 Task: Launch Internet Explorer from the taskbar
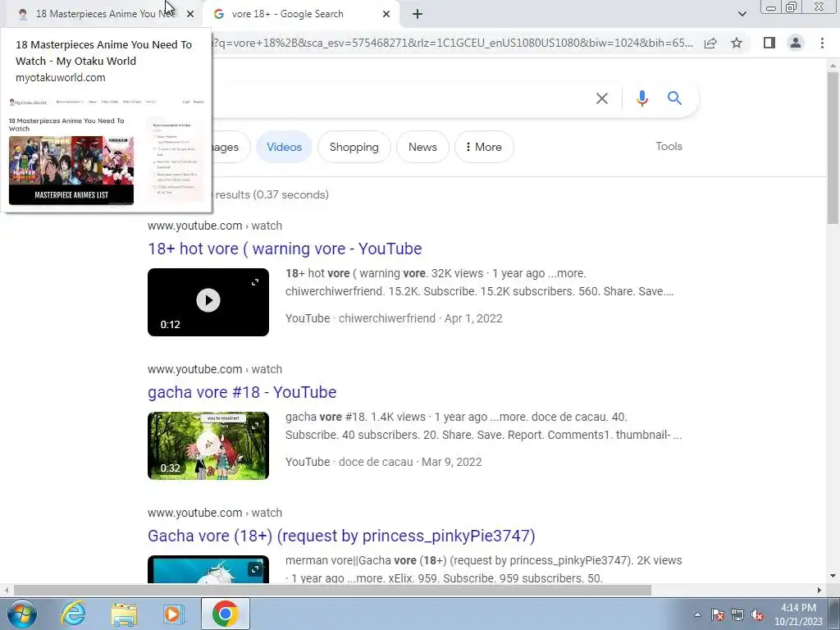[x=73, y=614]
